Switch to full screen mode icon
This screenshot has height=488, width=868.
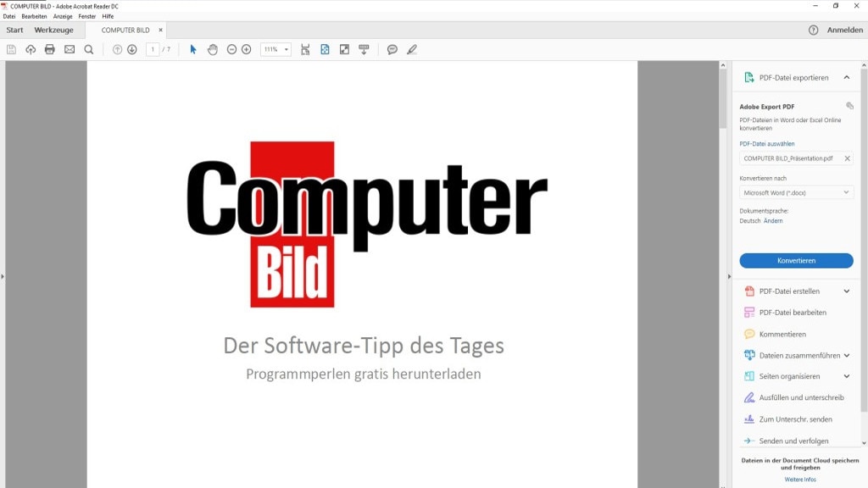344,50
